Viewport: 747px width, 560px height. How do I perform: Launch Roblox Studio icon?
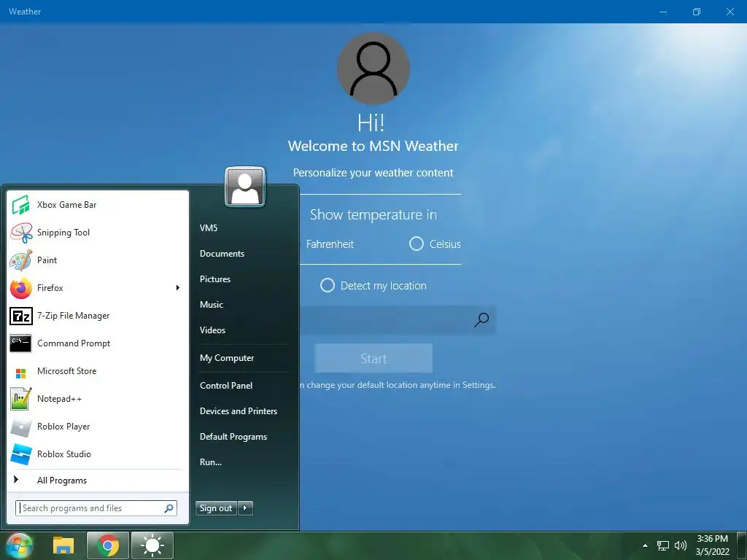(20, 454)
